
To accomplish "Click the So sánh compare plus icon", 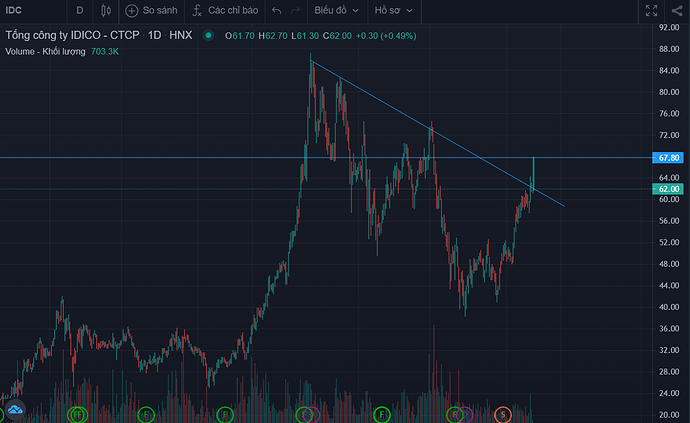I will [x=132, y=11].
